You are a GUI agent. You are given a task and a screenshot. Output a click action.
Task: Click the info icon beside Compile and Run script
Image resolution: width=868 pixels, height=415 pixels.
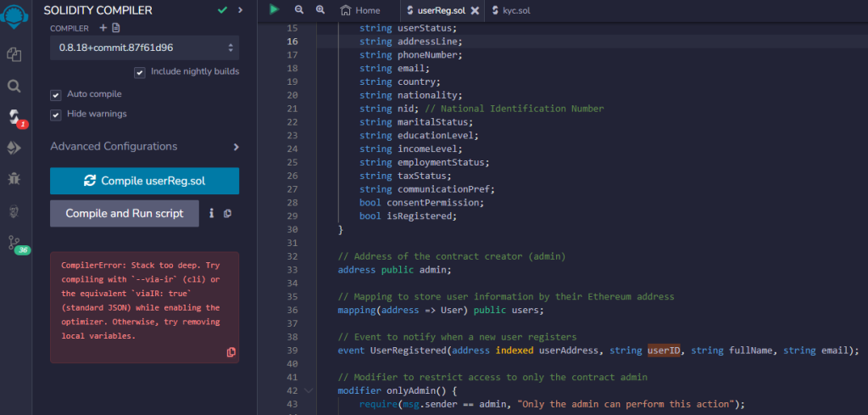pos(211,213)
